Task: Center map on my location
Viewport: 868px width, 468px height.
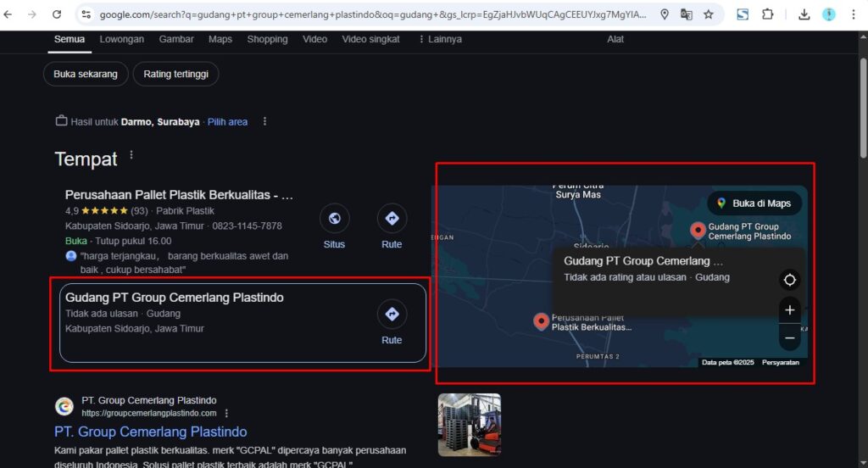Action: coord(789,280)
